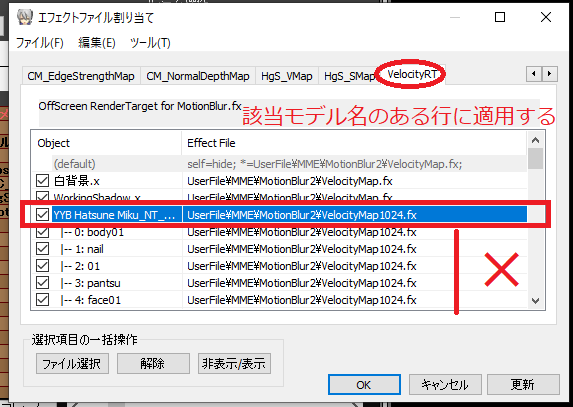This screenshot has width=573, height=407.
Task: Select YYB Hatsune Miku_NT object name
Action: pos(114,215)
